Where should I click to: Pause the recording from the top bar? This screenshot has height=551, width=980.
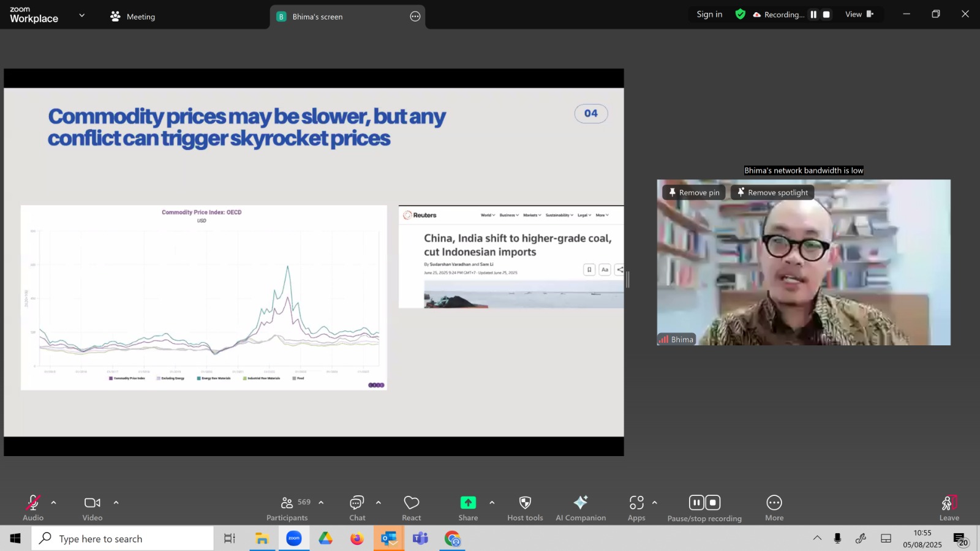point(813,15)
